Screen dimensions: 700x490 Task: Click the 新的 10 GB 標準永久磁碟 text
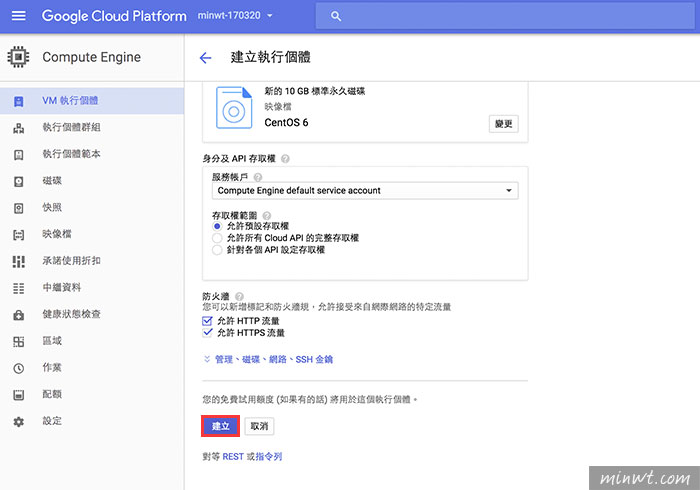(315, 91)
